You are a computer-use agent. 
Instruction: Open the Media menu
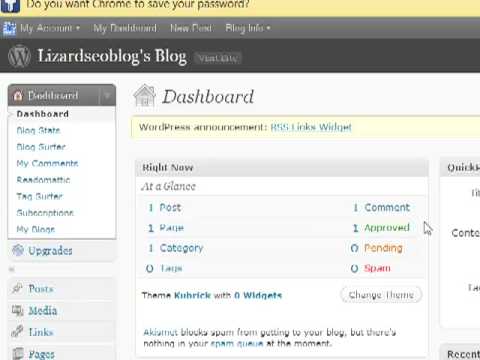[43, 311]
